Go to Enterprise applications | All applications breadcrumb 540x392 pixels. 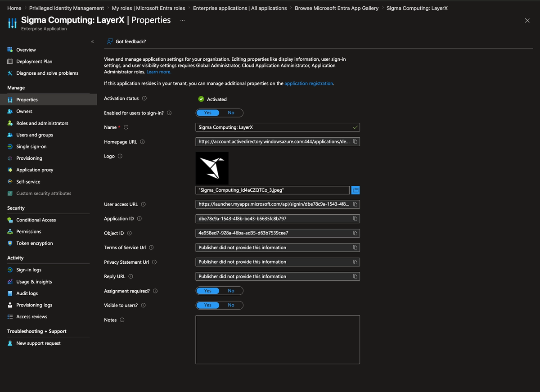point(240,8)
